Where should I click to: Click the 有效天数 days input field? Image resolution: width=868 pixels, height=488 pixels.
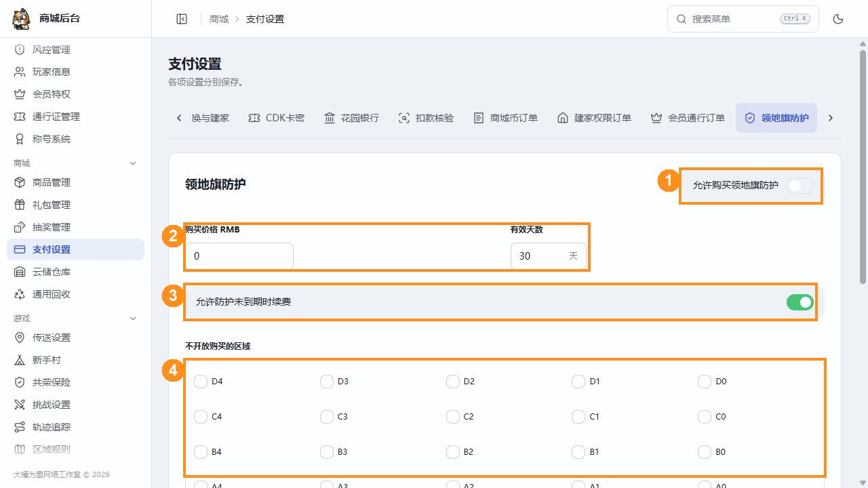(x=549, y=256)
